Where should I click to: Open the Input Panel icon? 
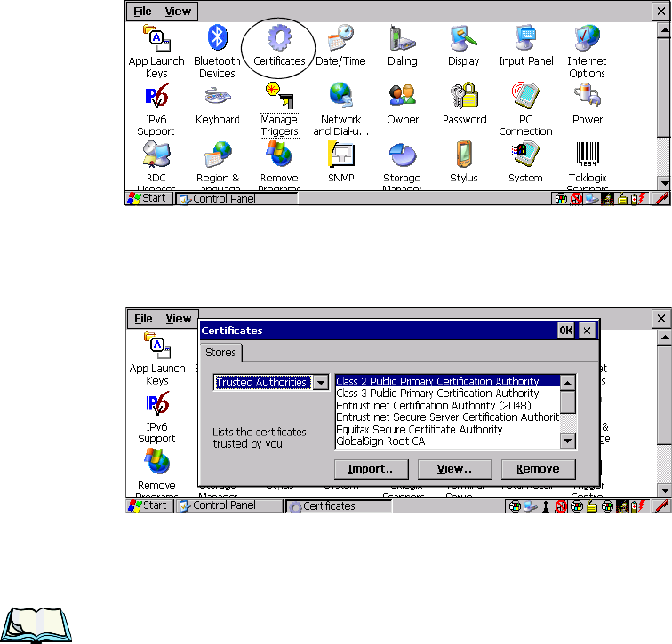(x=526, y=46)
